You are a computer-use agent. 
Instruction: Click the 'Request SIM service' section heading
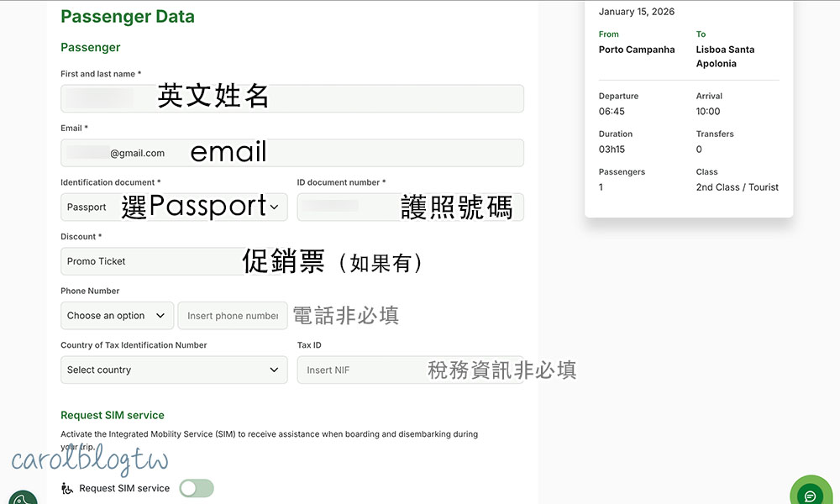coord(113,415)
